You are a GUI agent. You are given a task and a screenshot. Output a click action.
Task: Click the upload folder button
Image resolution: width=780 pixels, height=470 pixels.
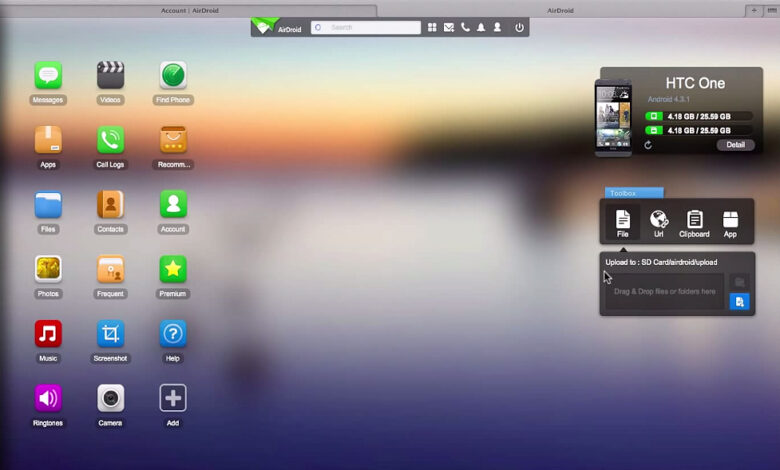739,282
